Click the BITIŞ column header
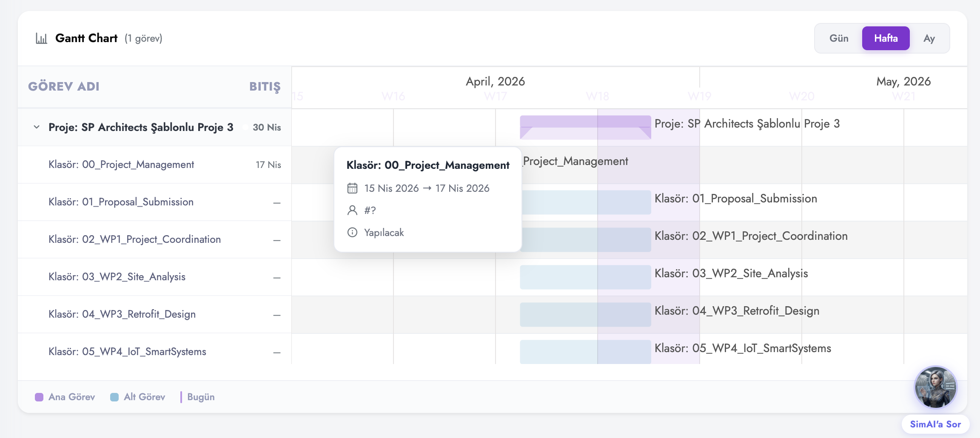Screen dimensions: 980x438 click(265, 87)
